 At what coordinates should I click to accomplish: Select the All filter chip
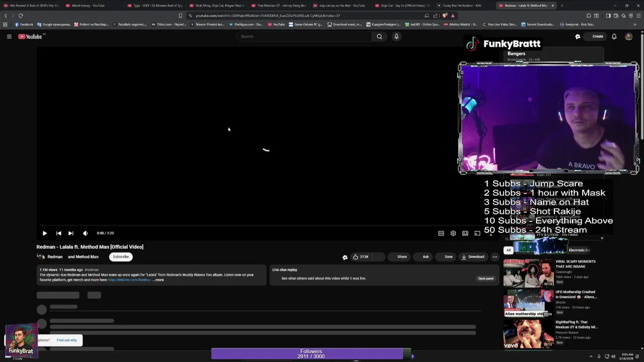click(508, 250)
